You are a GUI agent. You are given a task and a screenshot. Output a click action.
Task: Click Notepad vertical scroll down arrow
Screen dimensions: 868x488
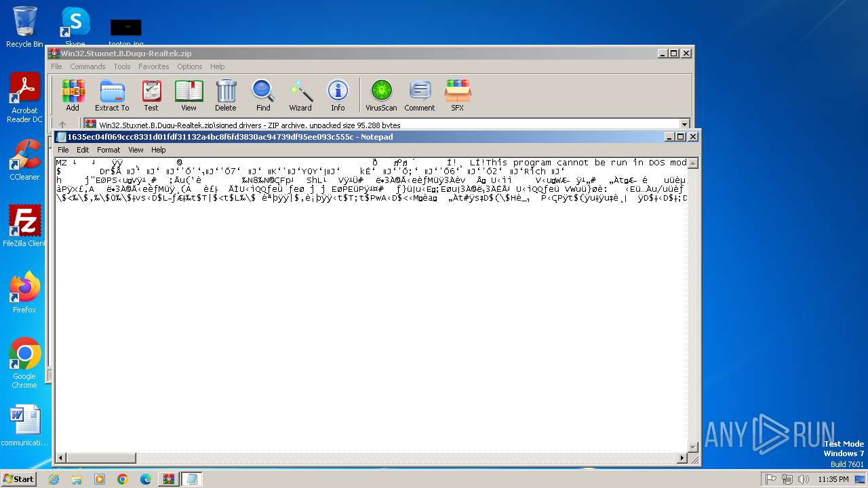[x=693, y=447]
